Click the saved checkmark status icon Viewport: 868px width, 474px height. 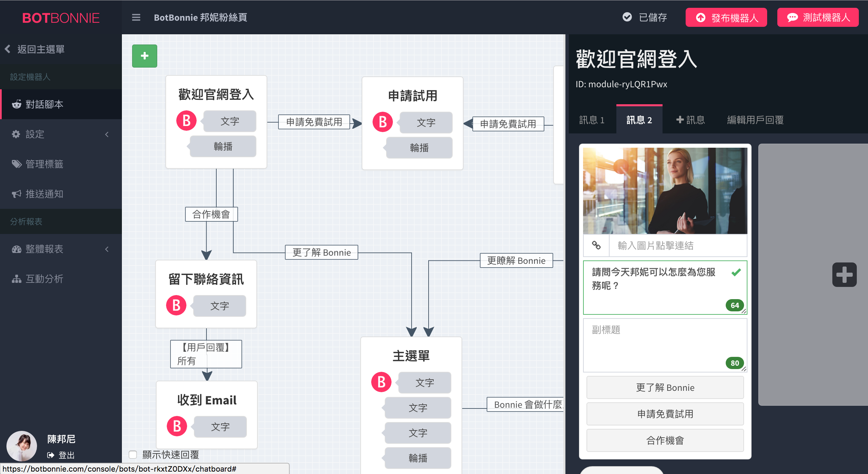[627, 17]
